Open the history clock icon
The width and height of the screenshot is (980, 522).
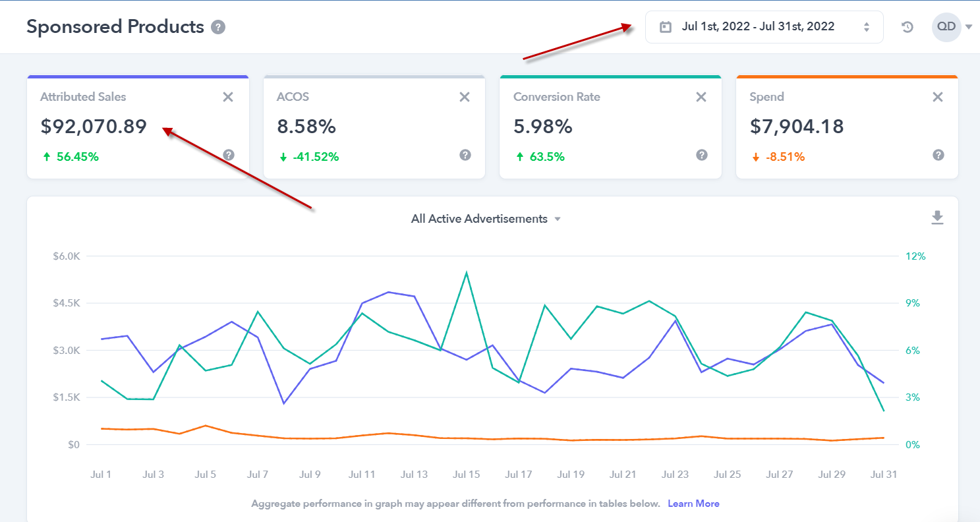[x=908, y=27]
